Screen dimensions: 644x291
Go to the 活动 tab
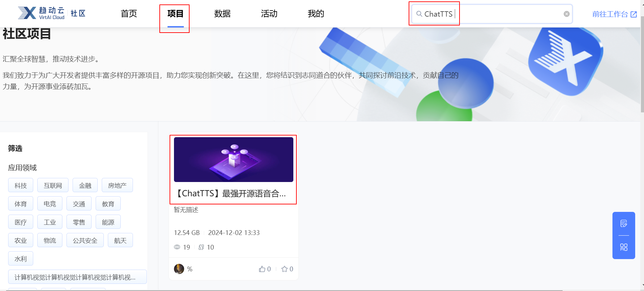269,14
